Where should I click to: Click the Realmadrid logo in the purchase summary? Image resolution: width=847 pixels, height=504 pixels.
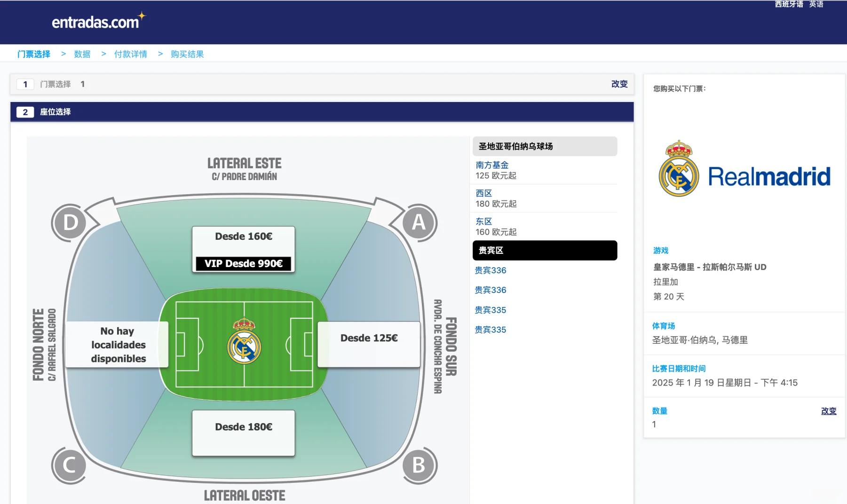744,169
